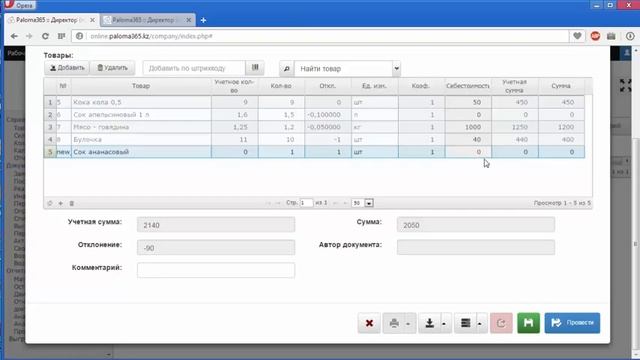Sort by the Кол-во column header

281,86
